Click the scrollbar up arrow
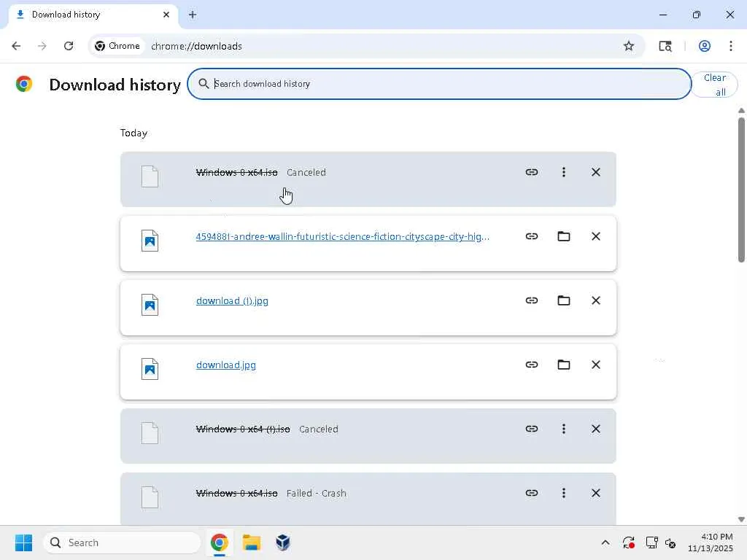The width and height of the screenshot is (747, 560). tap(741, 111)
